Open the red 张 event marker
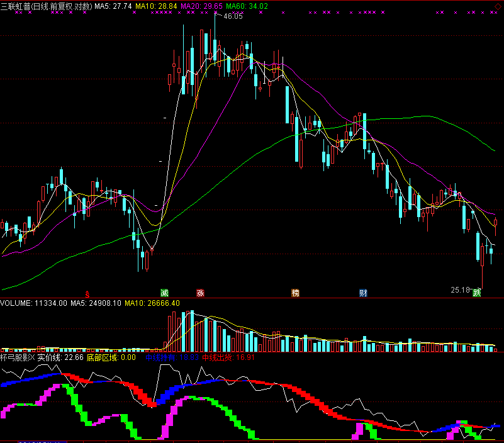 (201, 293)
